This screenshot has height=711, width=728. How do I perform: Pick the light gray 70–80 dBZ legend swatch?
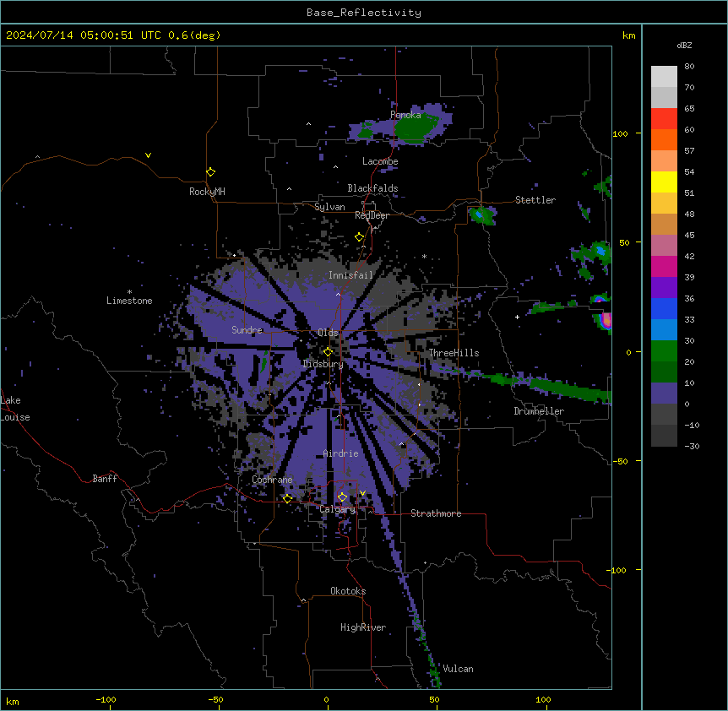click(x=664, y=77)
